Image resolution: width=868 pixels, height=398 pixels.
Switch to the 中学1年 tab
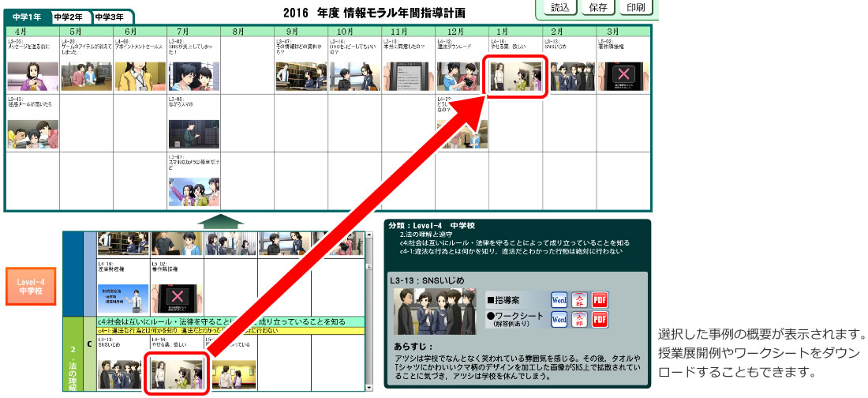pos(27,17)
